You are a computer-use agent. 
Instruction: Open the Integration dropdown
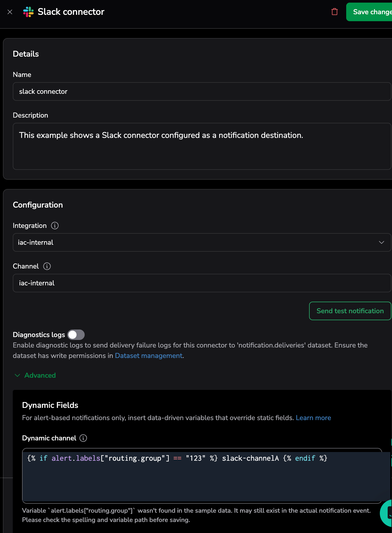(x=197, y=242)
